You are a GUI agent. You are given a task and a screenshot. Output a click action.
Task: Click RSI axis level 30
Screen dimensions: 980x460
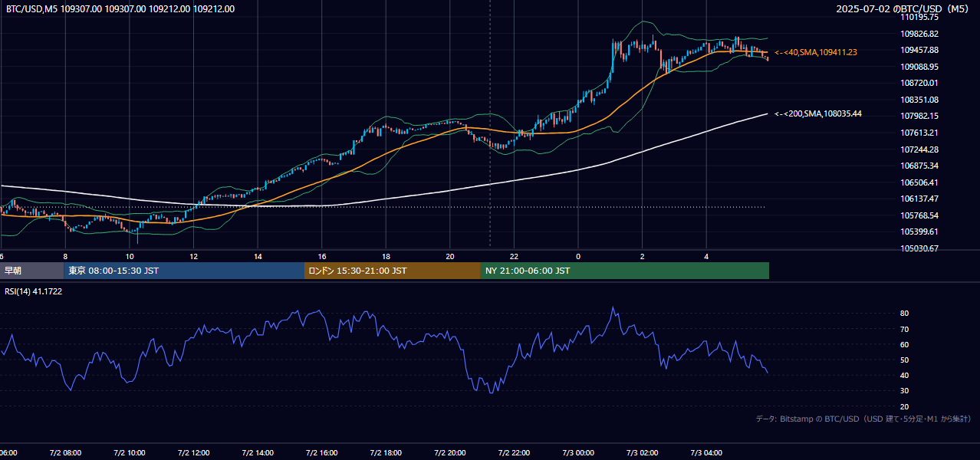[904, 391]
